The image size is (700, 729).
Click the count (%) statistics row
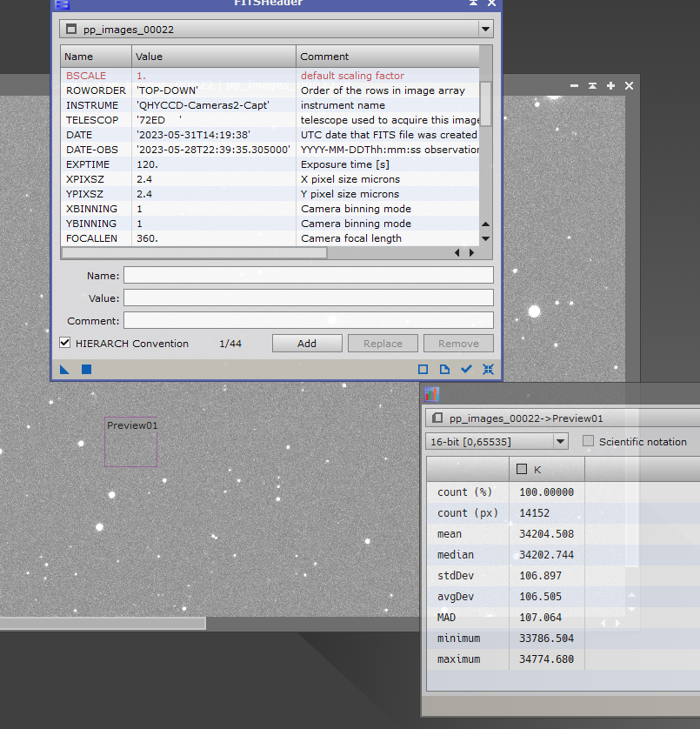563,492
